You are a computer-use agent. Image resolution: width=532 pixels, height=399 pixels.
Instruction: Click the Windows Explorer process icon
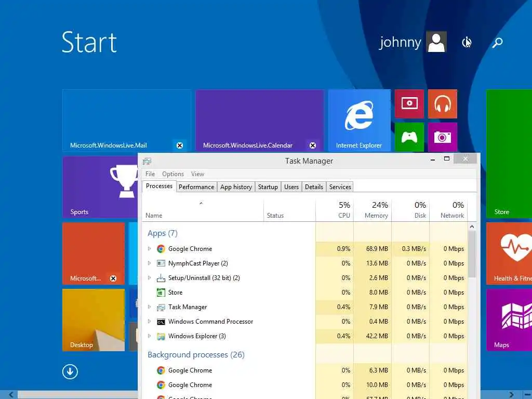[161, 336]
